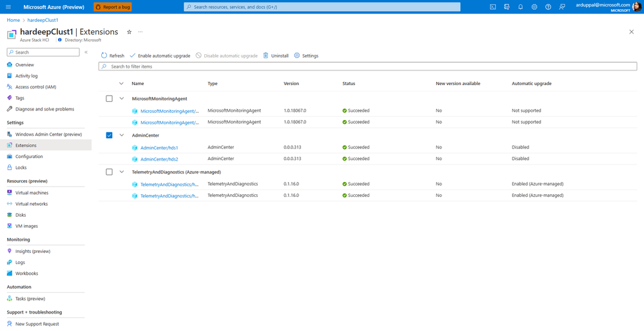Click the Report a bug button

pos(113,7)
